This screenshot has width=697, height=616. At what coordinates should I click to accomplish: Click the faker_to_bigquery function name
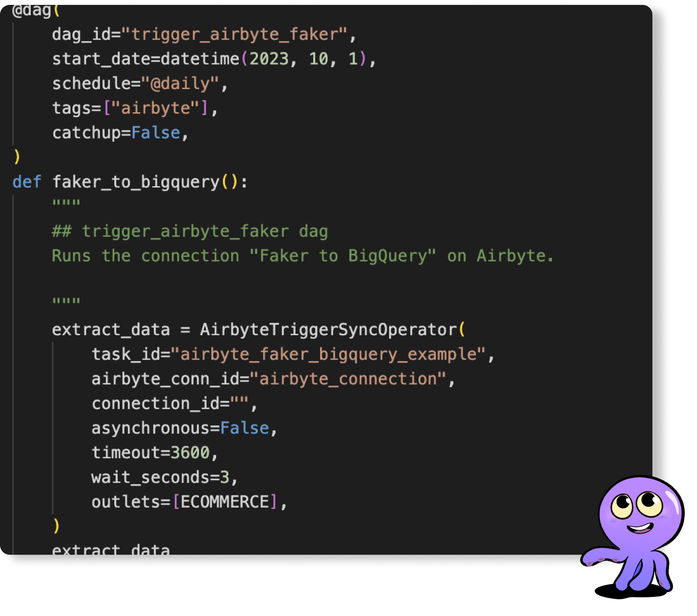[136, 182]
